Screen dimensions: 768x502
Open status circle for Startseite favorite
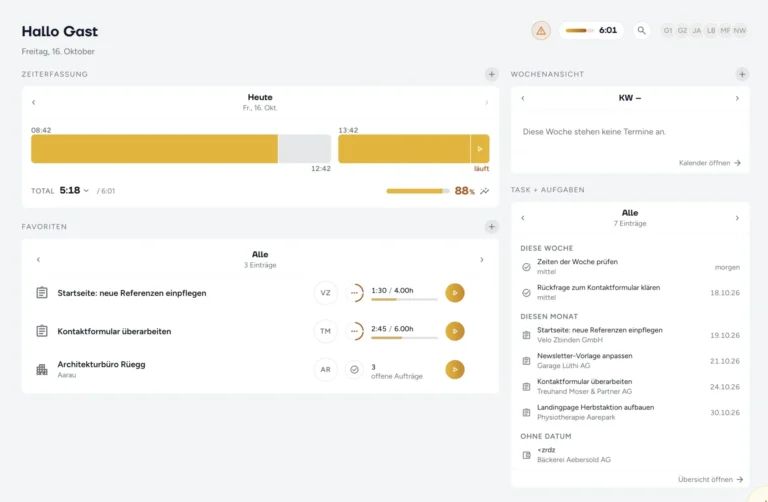pos(354,293)
